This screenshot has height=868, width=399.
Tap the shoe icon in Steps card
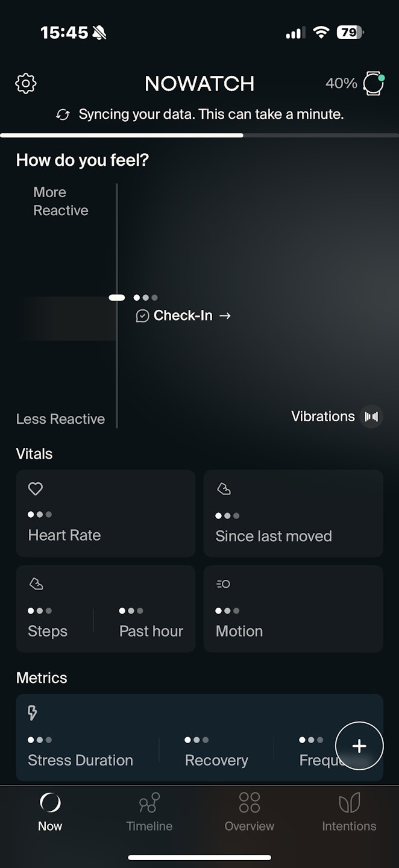point(36,584)
